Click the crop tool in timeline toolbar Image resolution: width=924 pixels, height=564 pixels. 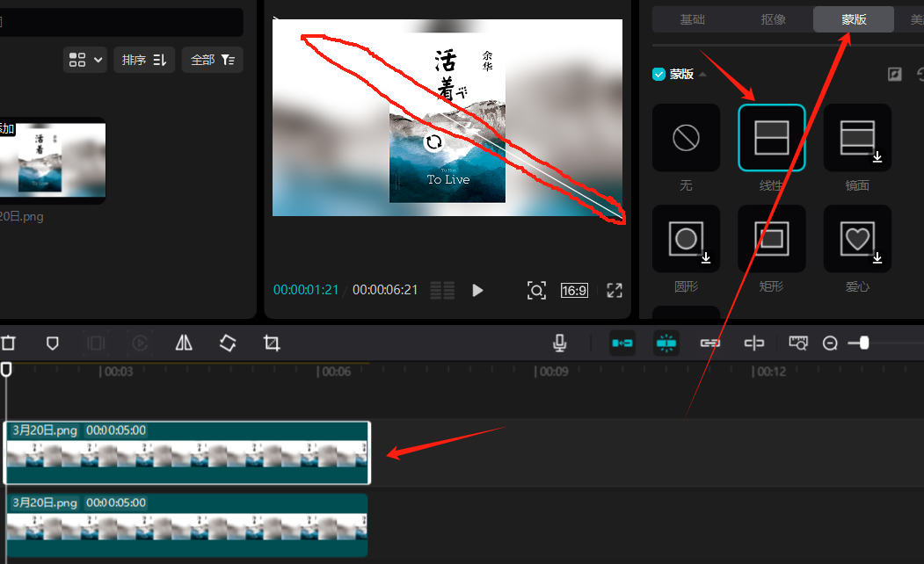click(x=272, y=343)
